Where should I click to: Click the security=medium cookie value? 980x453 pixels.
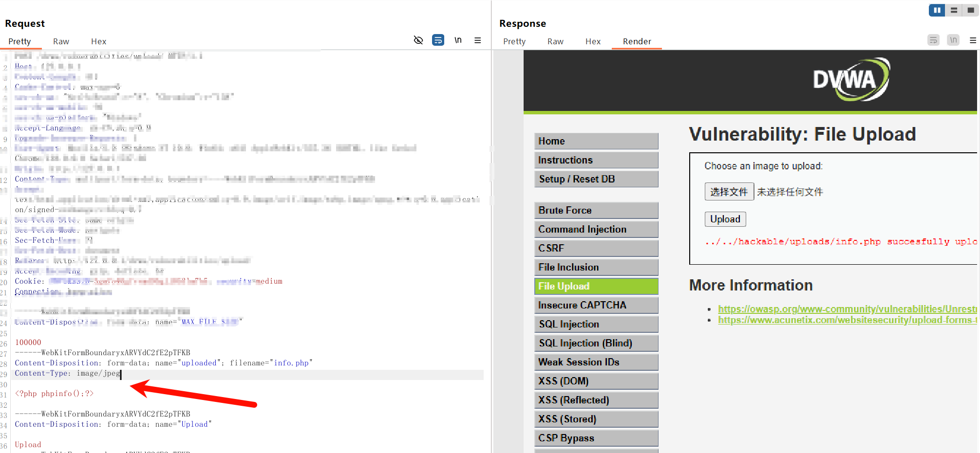point(249,281)
